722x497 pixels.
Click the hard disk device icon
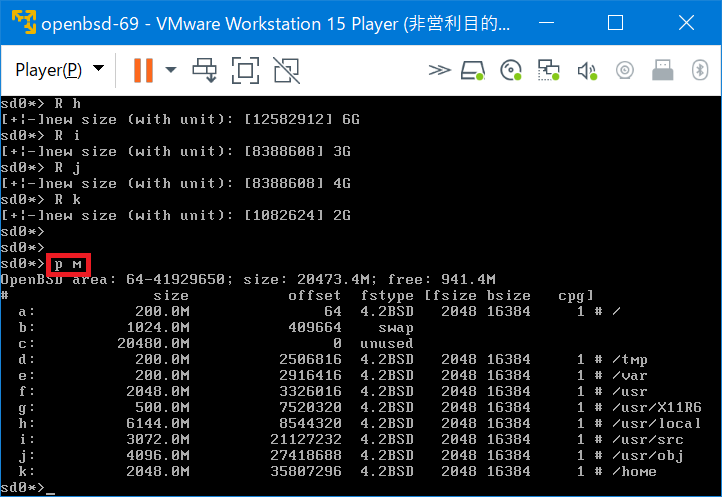[x=473, y=70]
